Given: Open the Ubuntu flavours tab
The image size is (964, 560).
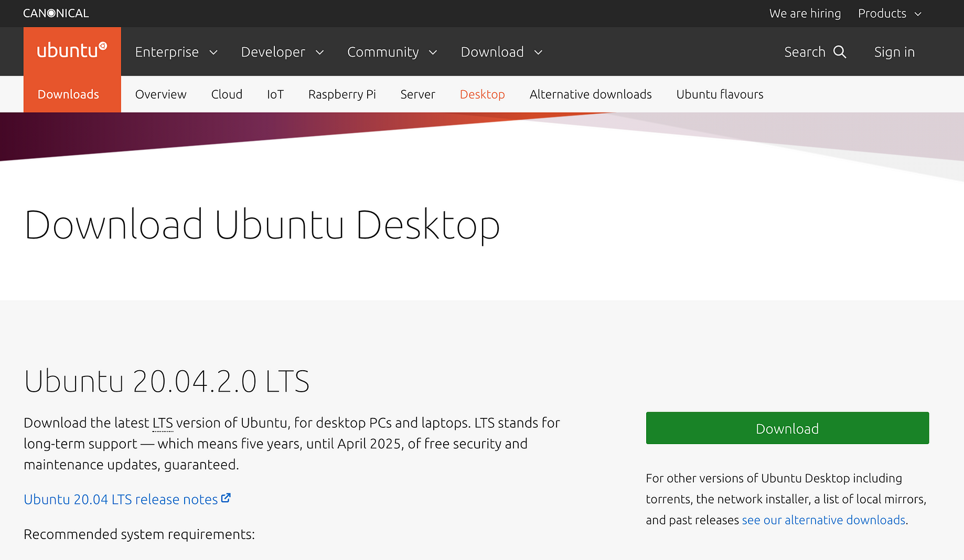Looking at the screenshot, I should pos(720,94).
